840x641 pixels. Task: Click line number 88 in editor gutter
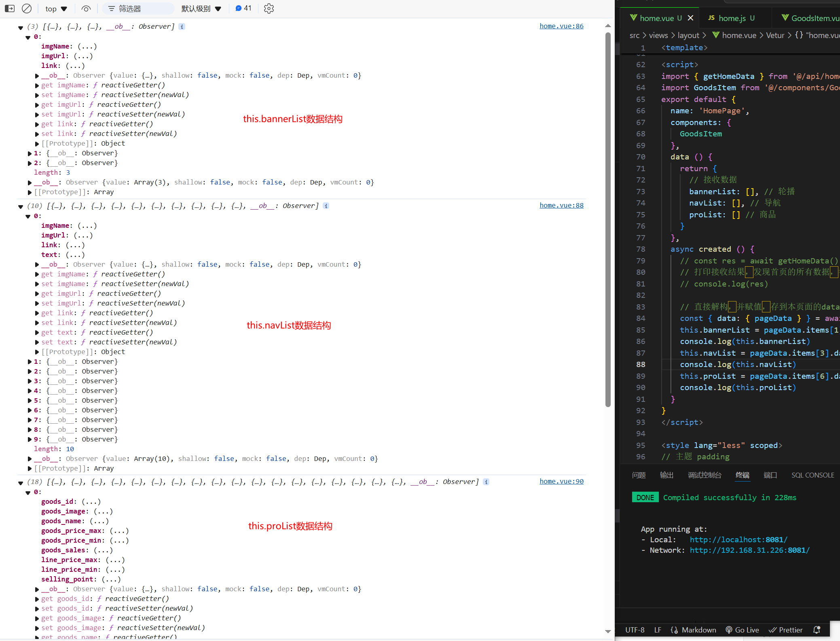pyautogui.click(x=641, y=365)
